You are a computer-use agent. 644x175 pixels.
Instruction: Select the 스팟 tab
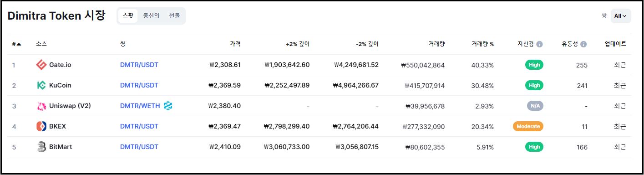tap(128, 16)
